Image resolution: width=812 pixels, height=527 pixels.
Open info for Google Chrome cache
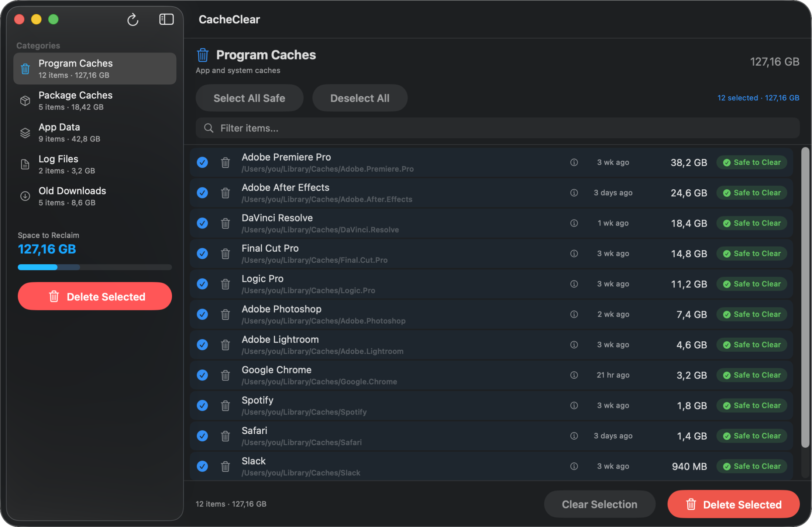coord(574,375)
